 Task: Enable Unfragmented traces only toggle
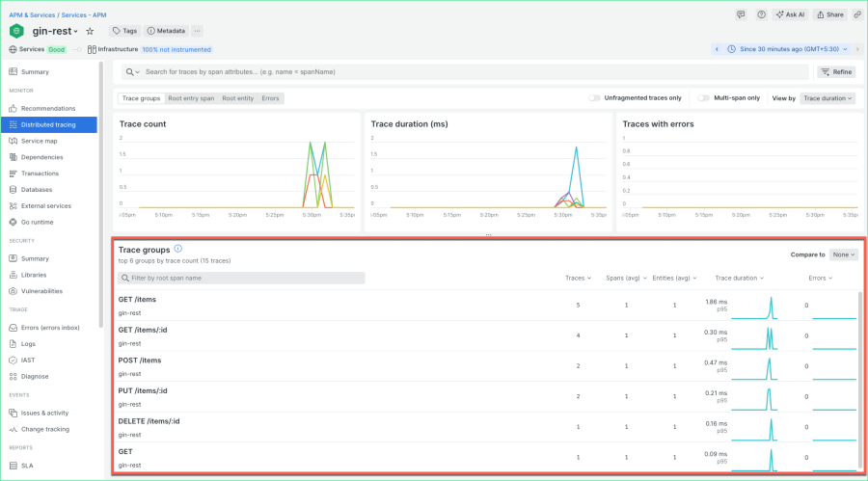pyautogui.click(x=594, y=98)
